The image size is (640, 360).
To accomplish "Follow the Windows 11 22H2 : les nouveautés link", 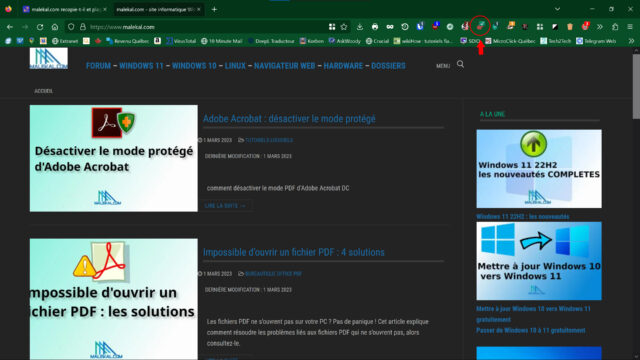I will tap(522, 216).
